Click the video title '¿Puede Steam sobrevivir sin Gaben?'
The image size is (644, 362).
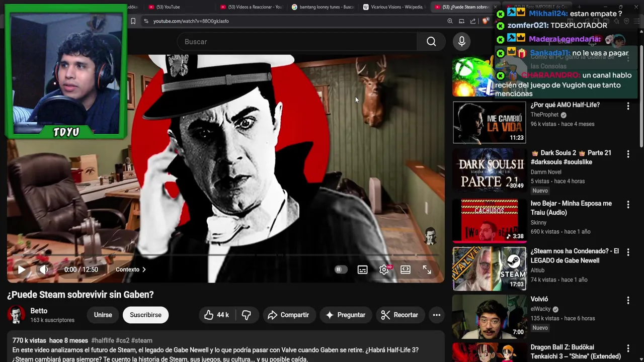[80, 295]
